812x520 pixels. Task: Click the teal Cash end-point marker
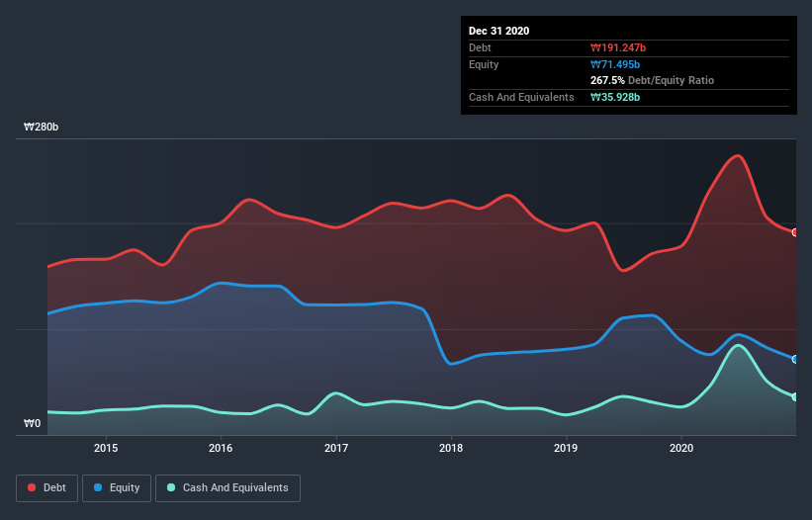pos(795,396)
